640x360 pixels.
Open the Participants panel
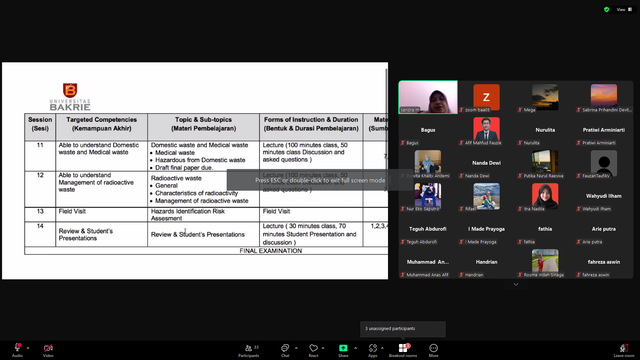(249, 350)
